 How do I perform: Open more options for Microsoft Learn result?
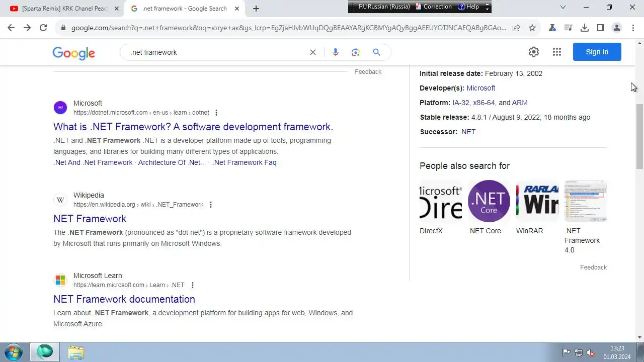coord(192,285)
